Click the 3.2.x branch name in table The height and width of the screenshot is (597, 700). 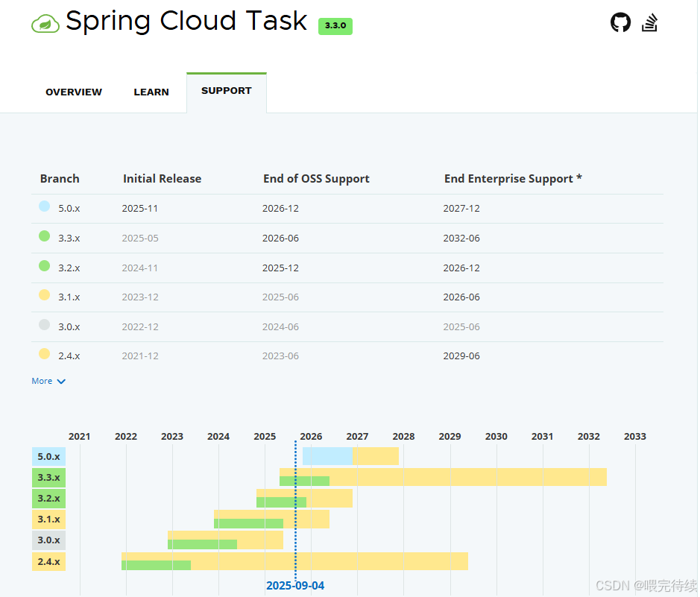coord(69,268)
